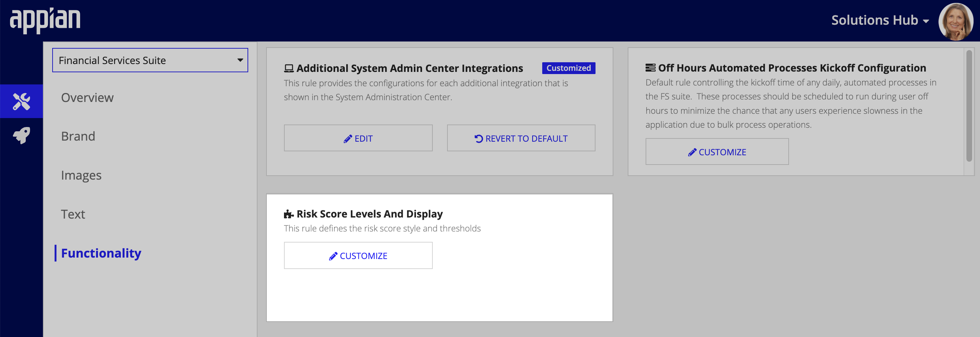Image resolution: width=980 pixels, height=337 pixels.
Task: Customize Risk Score Levels And Display
Action: coord(358,255)
